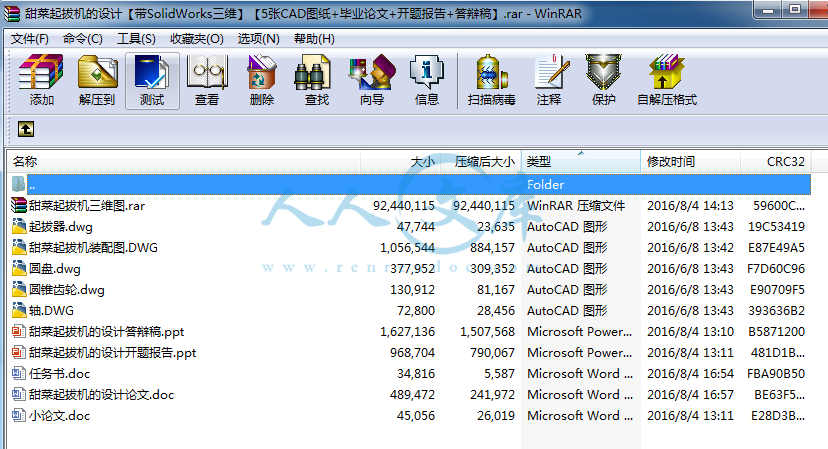Click the packed size value 5,587
The height and width of the screenshot is (449, 828).
[500, 373]
